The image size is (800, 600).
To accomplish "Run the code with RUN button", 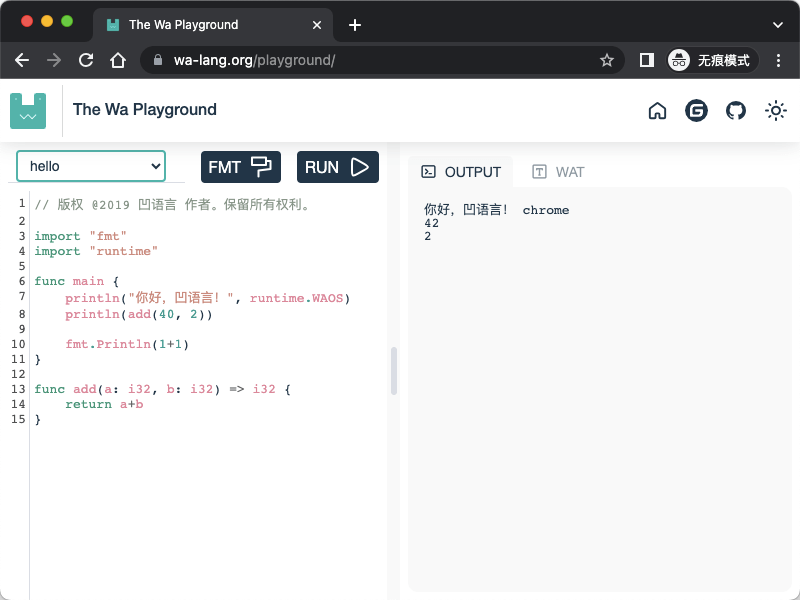I will point(337,167).
